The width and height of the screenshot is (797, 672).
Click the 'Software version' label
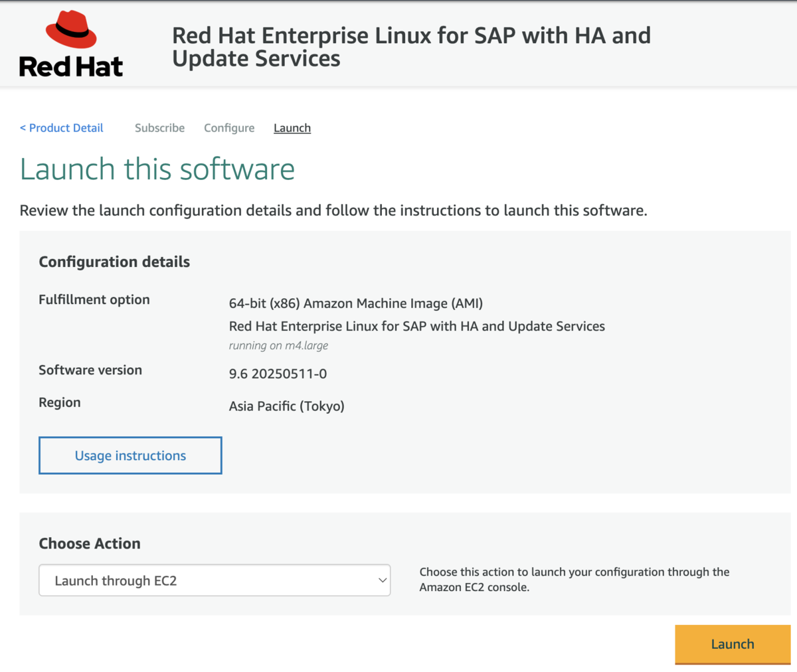(90, 371)
